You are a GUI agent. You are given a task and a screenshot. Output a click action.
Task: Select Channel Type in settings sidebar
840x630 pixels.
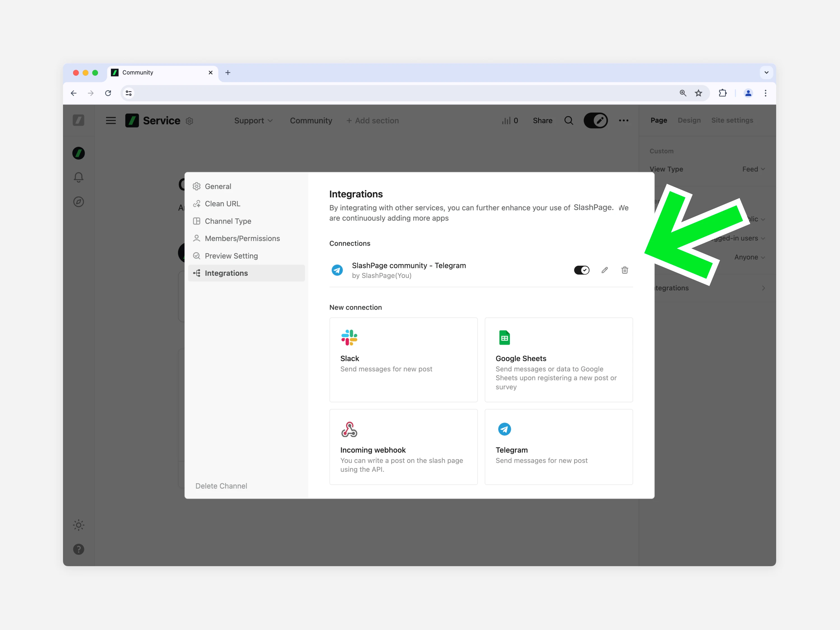point(246,221)
